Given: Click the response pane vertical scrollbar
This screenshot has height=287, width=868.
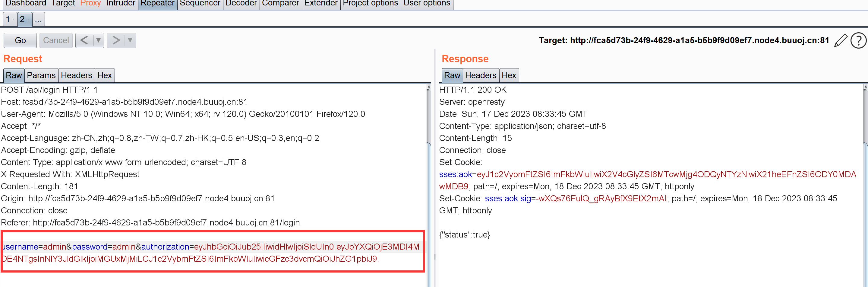Looking at the screenshot, I should coord(865,186).
